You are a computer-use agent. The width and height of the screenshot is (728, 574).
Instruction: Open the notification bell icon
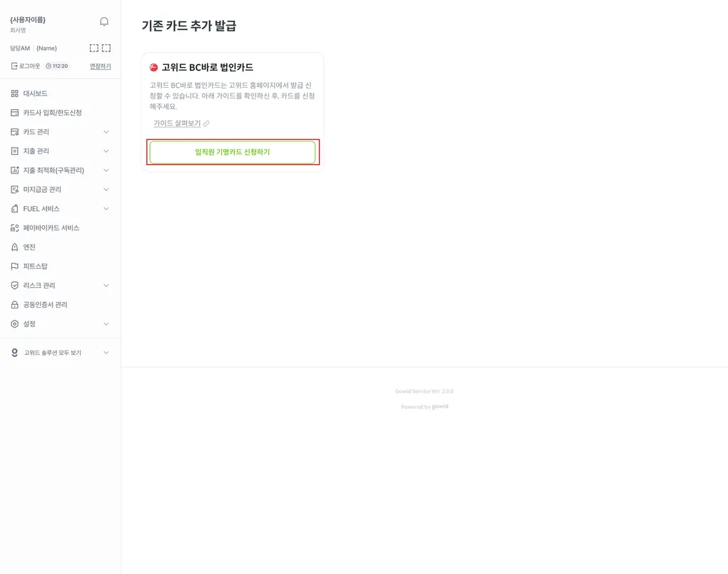pyautogui.click(x=104, y=21)
